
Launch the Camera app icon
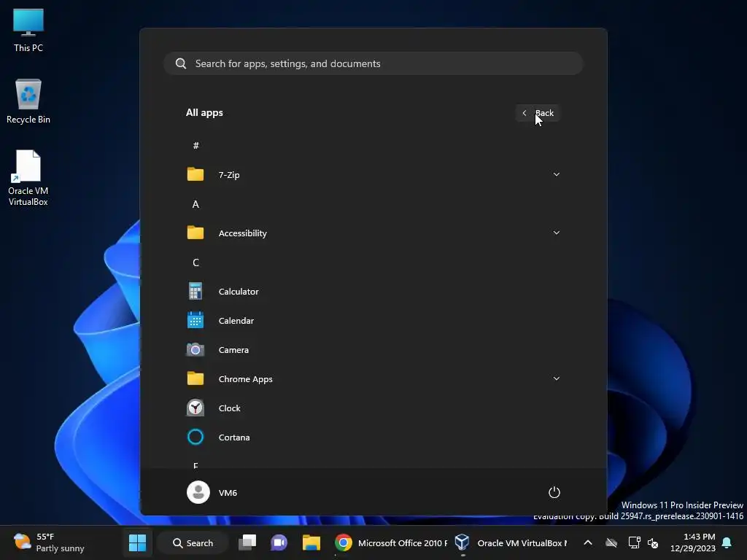point(196,349)
